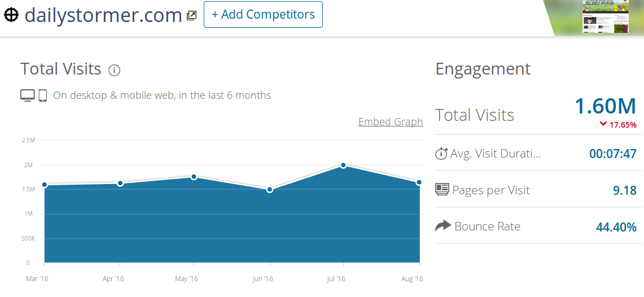Click the site favicon beside dailystormer.com
Screen dimensions: 644x297
[x=11, y=15]
